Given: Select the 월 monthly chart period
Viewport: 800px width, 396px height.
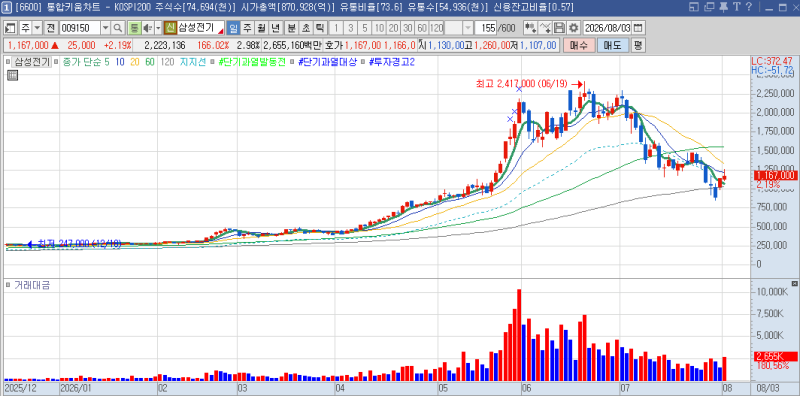Looking at the screenshot, I should [261, 28].
